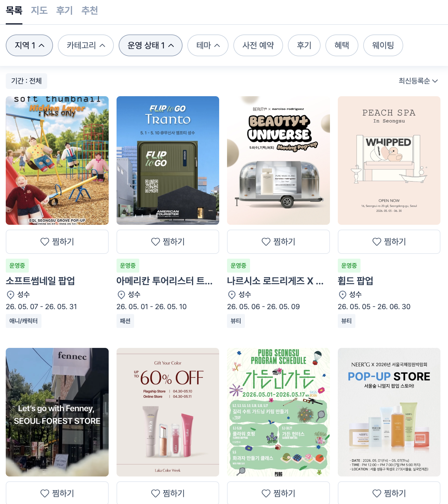
Task: Click the location pin icon for 휩드 팝업
Action: coord(343,295)
